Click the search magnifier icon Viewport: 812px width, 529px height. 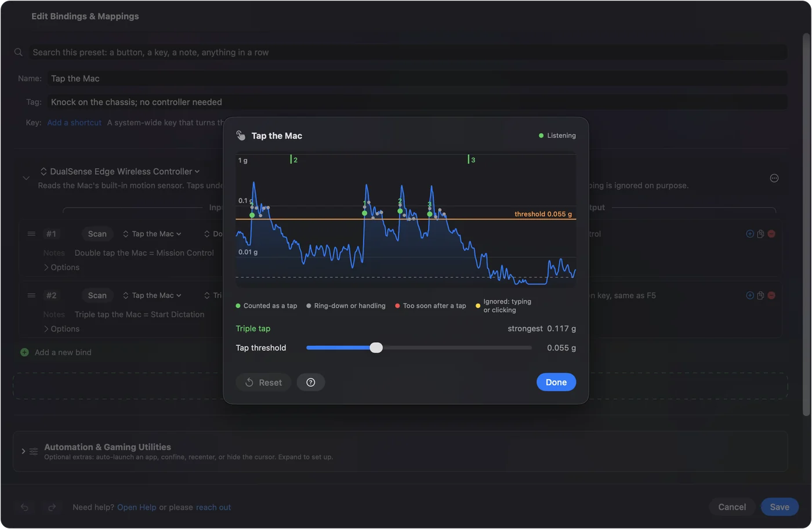pos(19,52)
